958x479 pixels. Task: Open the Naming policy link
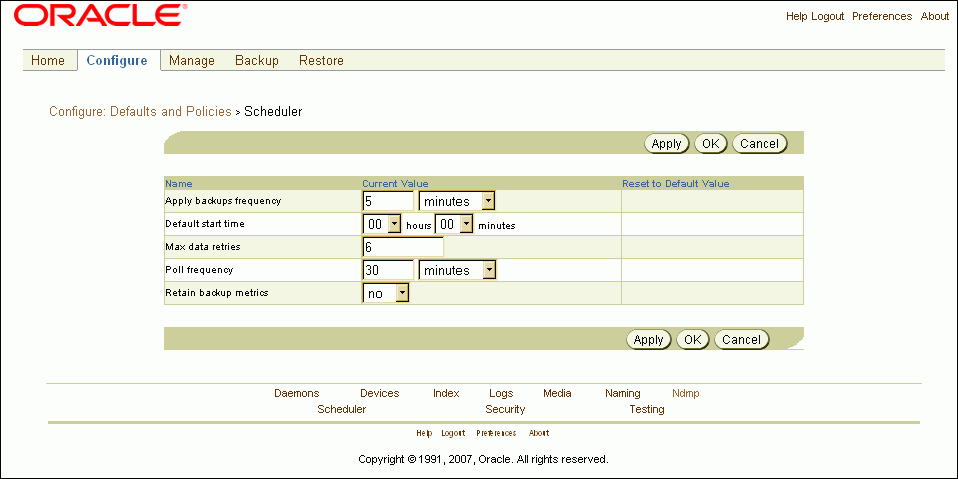[623, 393]
